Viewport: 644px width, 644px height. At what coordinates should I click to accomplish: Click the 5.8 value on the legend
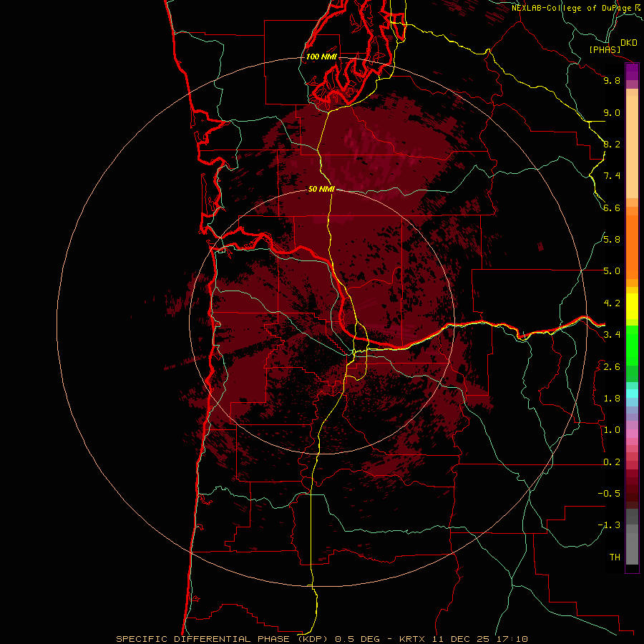coord(612,240)
